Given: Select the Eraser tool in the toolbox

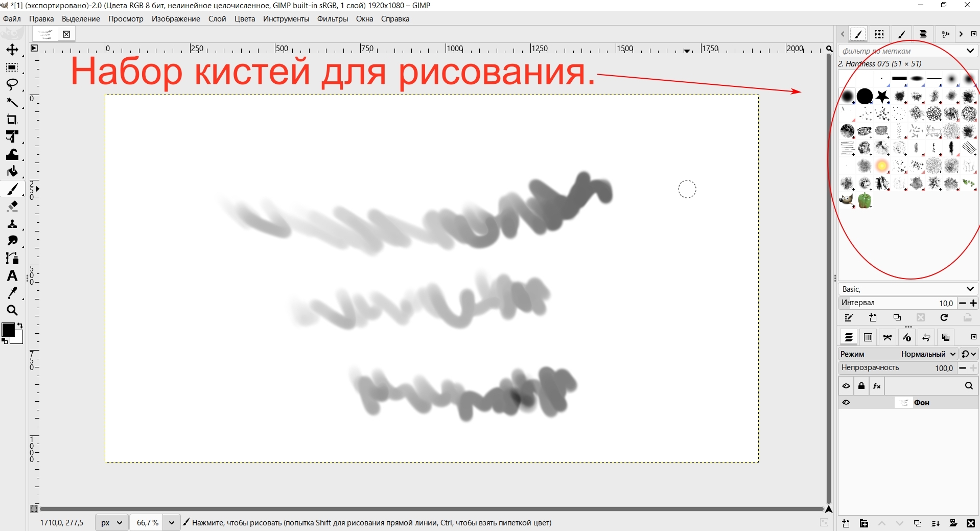Looking at the screenshot, I should [12, 206].
